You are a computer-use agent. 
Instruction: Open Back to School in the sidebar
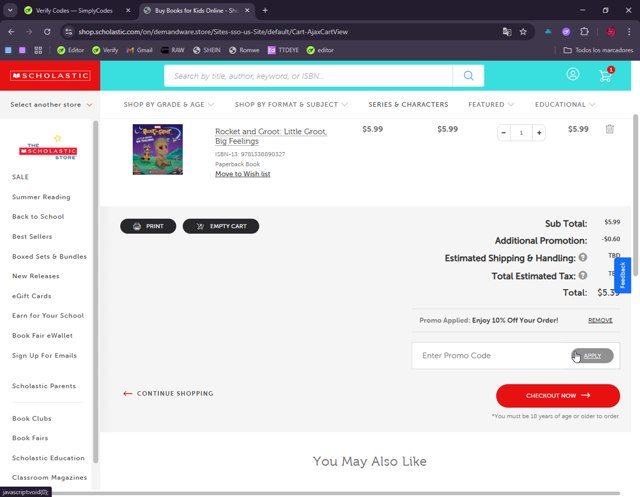click(38, 217)
